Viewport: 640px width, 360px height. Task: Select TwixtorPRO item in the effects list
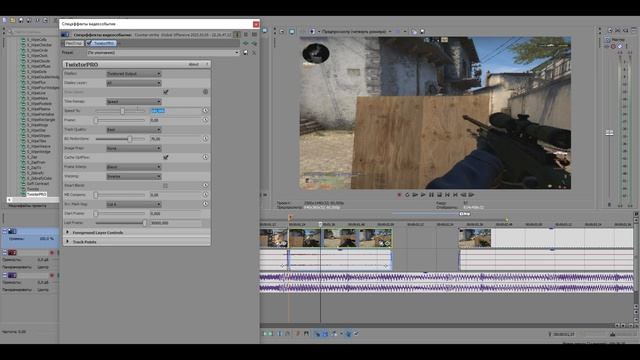[x=36, y=194]
